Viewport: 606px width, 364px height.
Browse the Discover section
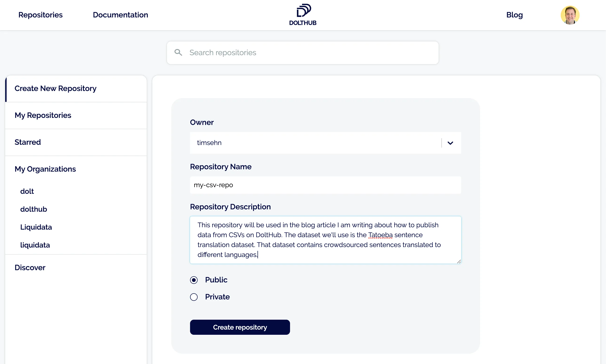tap(30, 267)
